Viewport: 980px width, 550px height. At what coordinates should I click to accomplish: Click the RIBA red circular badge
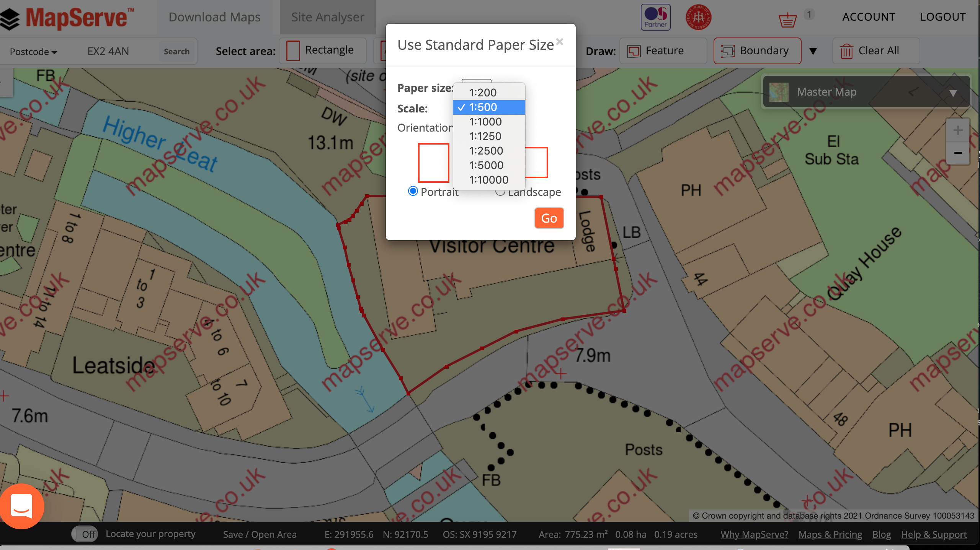pyautogui.click(x=698, y=17)
